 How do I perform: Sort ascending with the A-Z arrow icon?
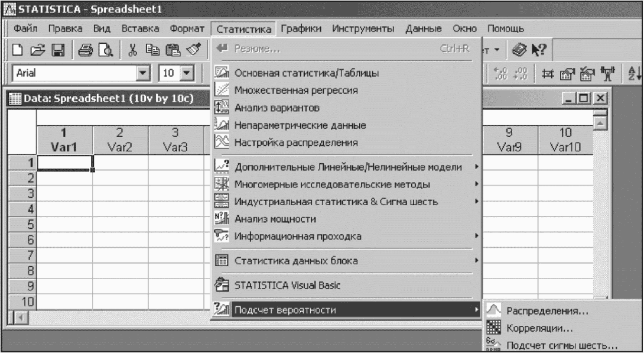[635, 74]
